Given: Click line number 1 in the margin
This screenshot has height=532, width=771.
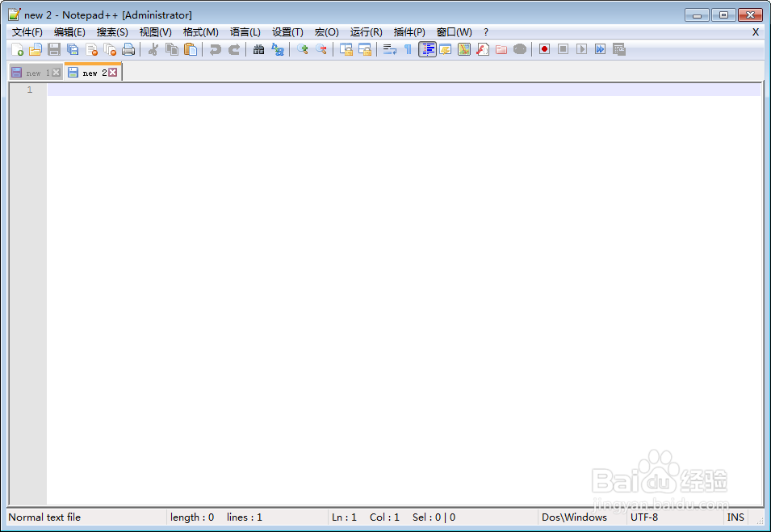Looking at the screenshot, I should click(30, 90).
